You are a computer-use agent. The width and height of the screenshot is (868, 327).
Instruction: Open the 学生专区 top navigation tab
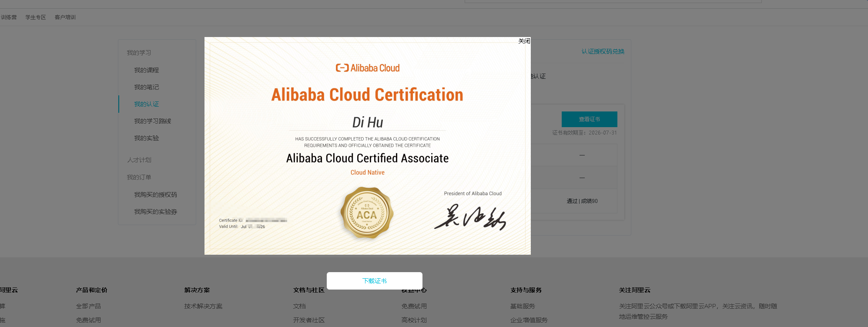36,17
